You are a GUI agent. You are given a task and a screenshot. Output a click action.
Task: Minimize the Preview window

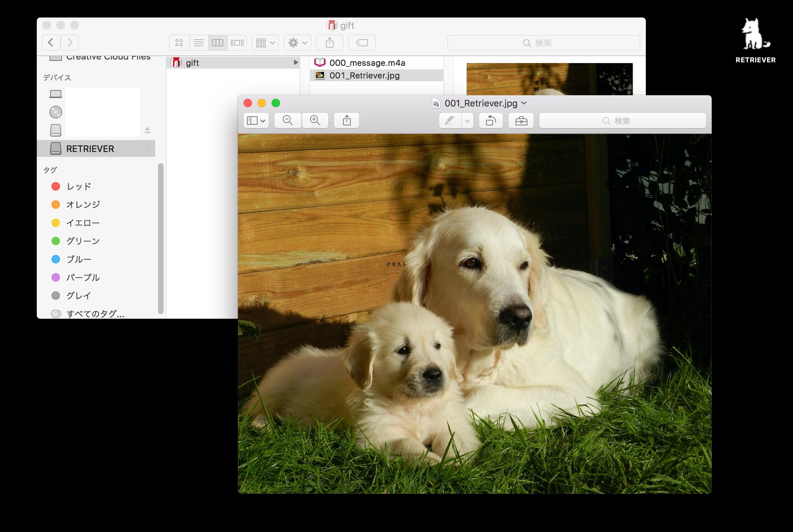pyautogui.click(x=262, y=103)
